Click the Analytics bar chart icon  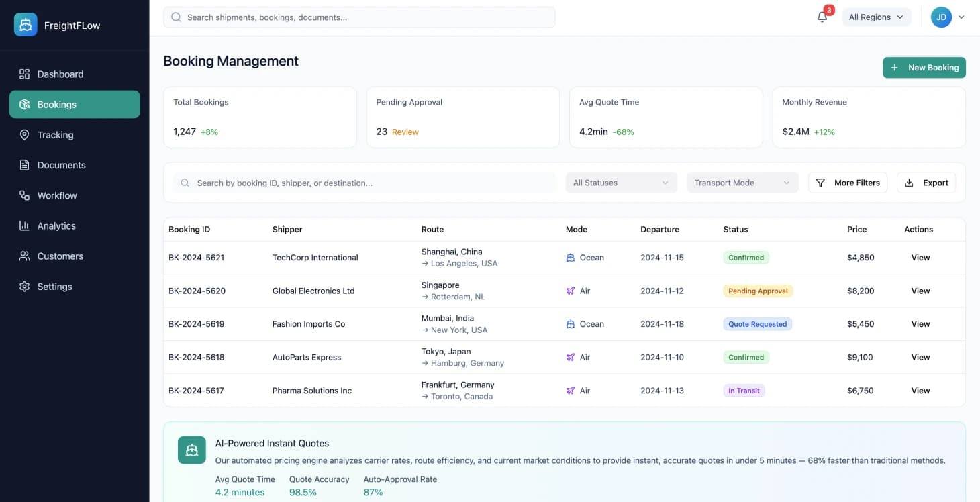[x=24, y=225]
